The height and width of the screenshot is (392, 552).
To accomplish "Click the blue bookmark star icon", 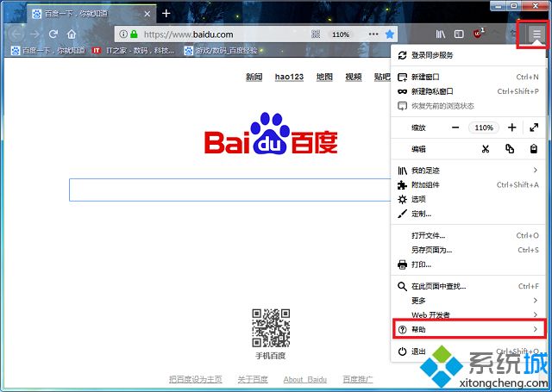I will tap(389, 34).
